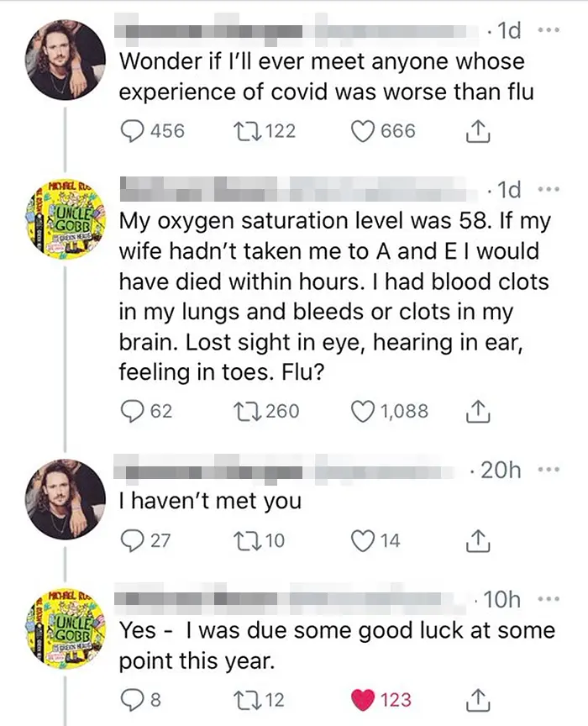Open the '1d' timestamp of the first tweet
Image resolution: width=588 pixels, height=726 pixels.
coord(509,31)
